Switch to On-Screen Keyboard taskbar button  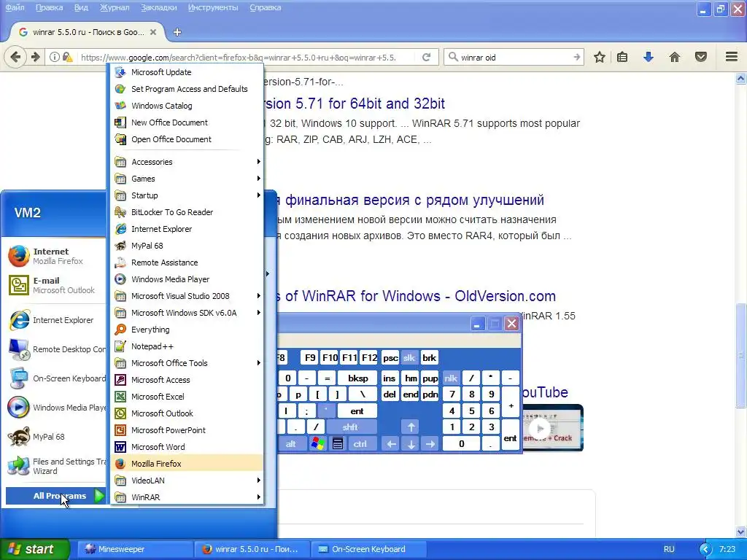point(368,549)
